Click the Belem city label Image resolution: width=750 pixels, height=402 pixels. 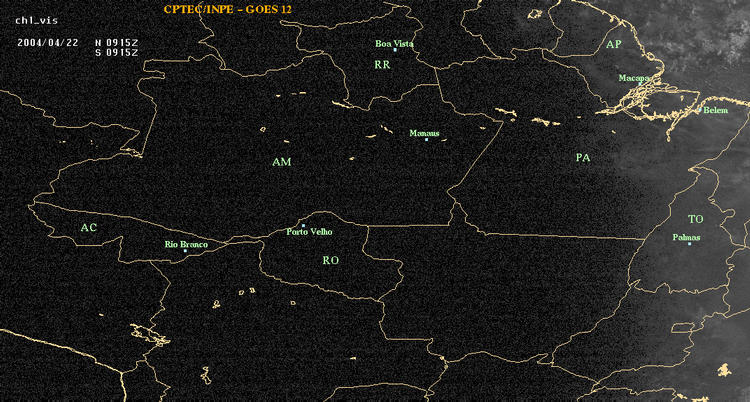pyautogui.click(x=716, y=111)
